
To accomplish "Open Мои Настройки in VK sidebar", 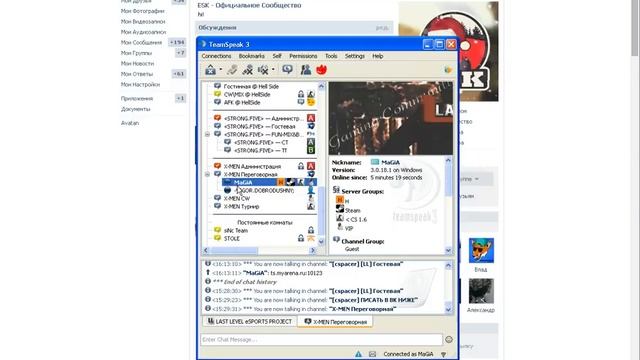I will (140, 84).
